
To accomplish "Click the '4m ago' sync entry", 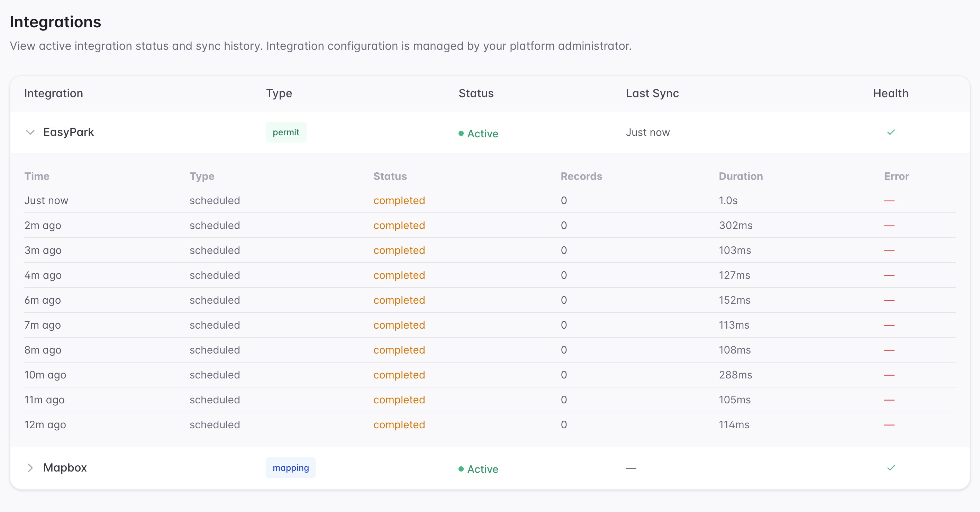I will pyautogui.click(x=43, y=275).
